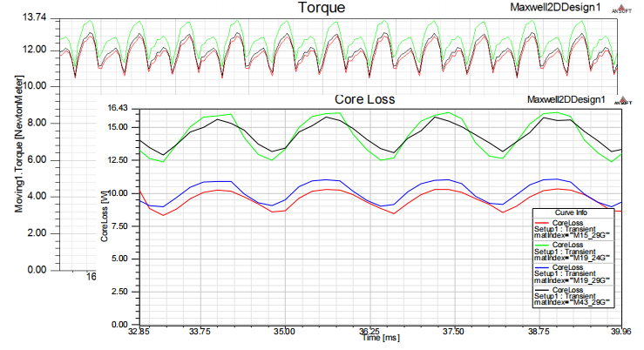Select the blue line sample for M19_29G
Image resolution: width=644 pixels, height=350 pixels.
pos(542,267)
